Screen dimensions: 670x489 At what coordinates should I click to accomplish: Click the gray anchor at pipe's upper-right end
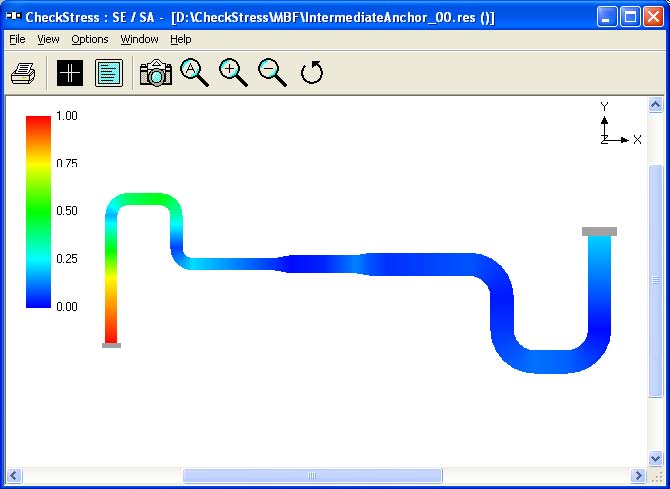(599, 231)
